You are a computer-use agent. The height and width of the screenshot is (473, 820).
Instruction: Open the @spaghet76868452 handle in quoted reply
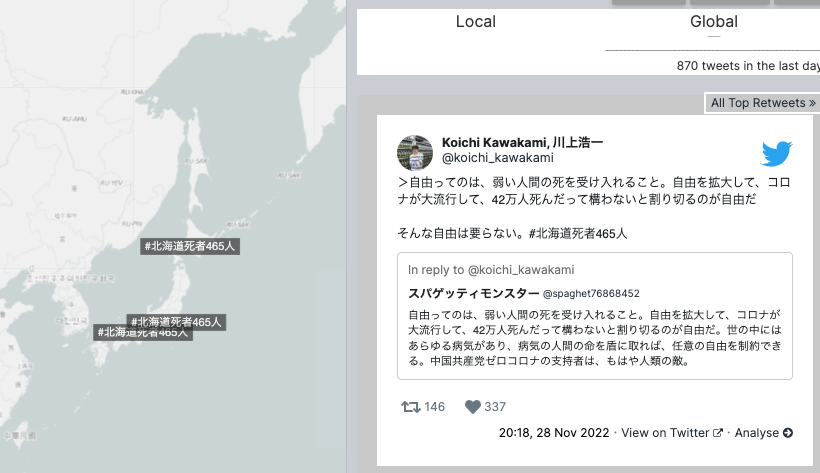pos(591,294)
